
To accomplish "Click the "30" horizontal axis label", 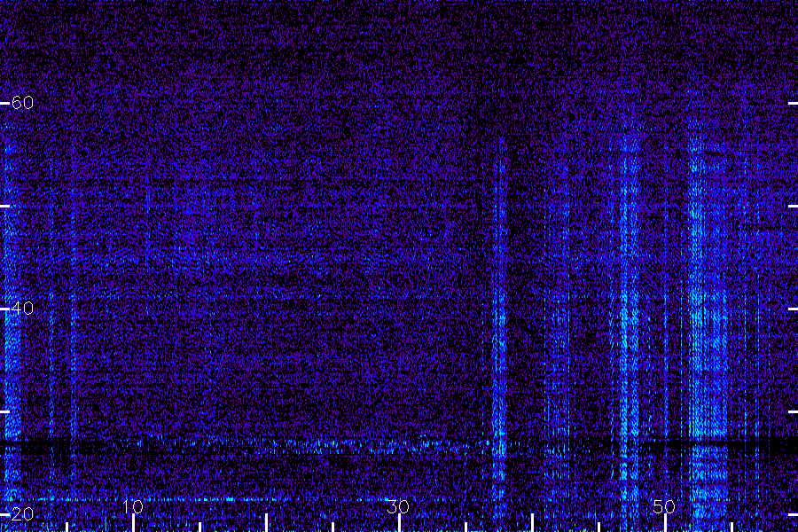I will pyautogui.click(x=398, y=506).
